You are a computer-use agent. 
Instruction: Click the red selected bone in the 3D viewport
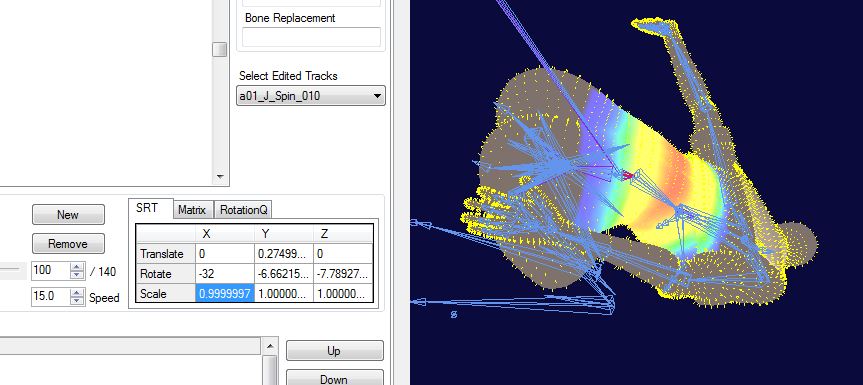[627, 175]
